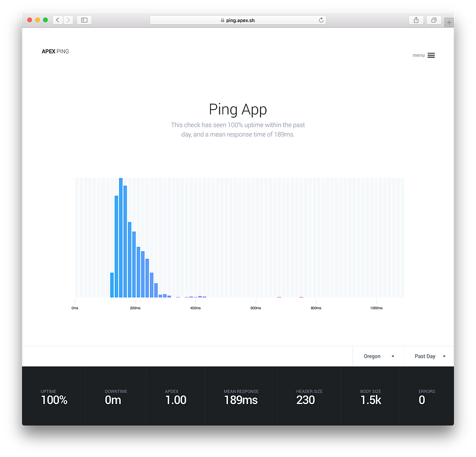
Task: Add a new tab with plus button
Action: pyautogui.click(x=449, y=22)
